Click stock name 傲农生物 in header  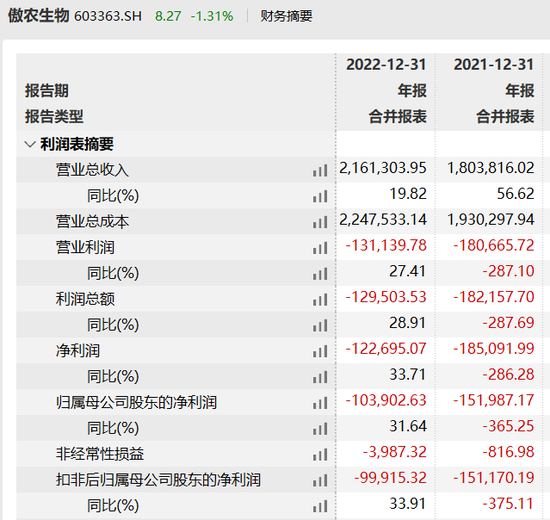click(x=39, y=16)
